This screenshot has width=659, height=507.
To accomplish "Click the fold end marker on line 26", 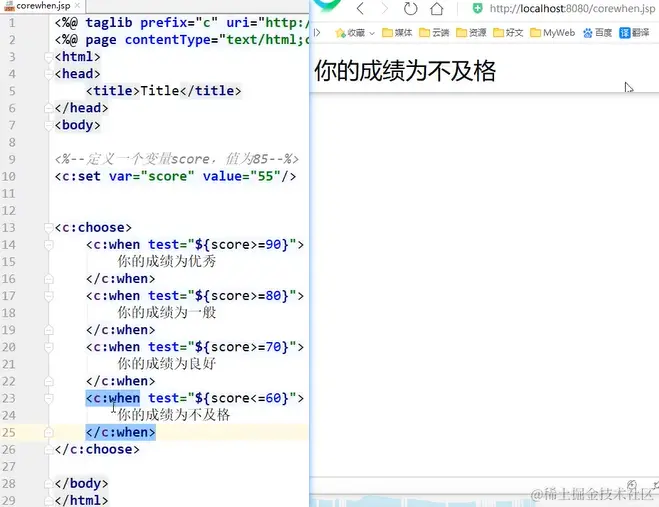I will [48, 449].
